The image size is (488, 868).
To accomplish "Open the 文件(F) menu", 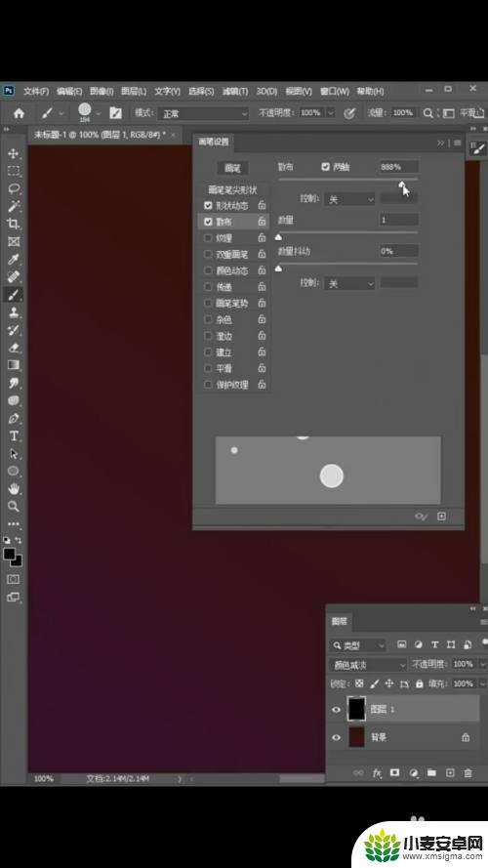I will click(36, 91).
